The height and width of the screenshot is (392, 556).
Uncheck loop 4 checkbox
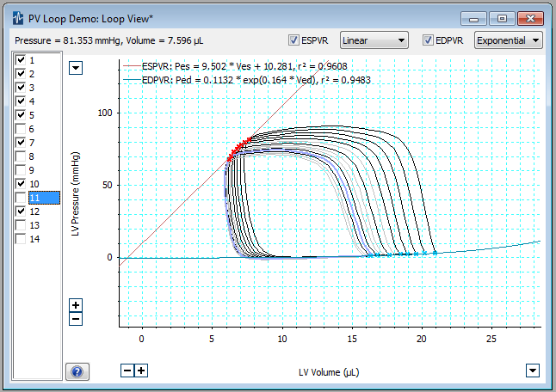point(21,101)
